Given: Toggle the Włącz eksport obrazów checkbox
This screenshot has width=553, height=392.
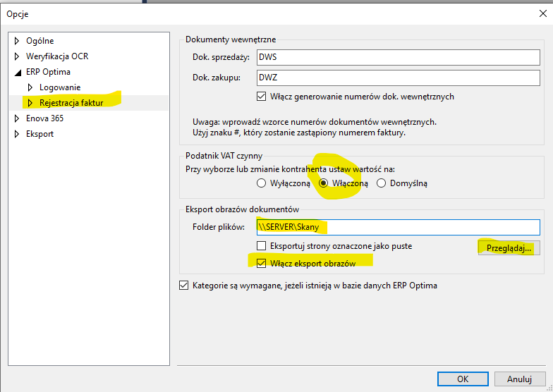Looking at the screenshot, I should tap(261, 264).
